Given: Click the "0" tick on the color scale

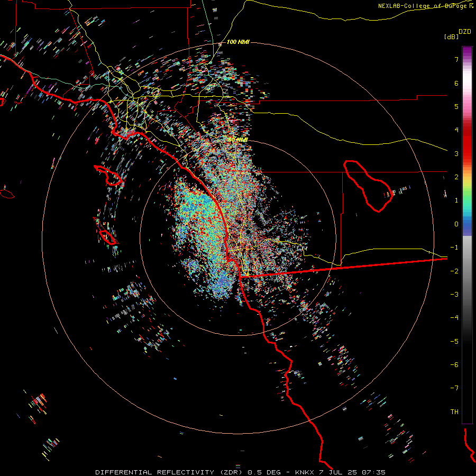Looking at the screenshot, I should pos(456,224).
